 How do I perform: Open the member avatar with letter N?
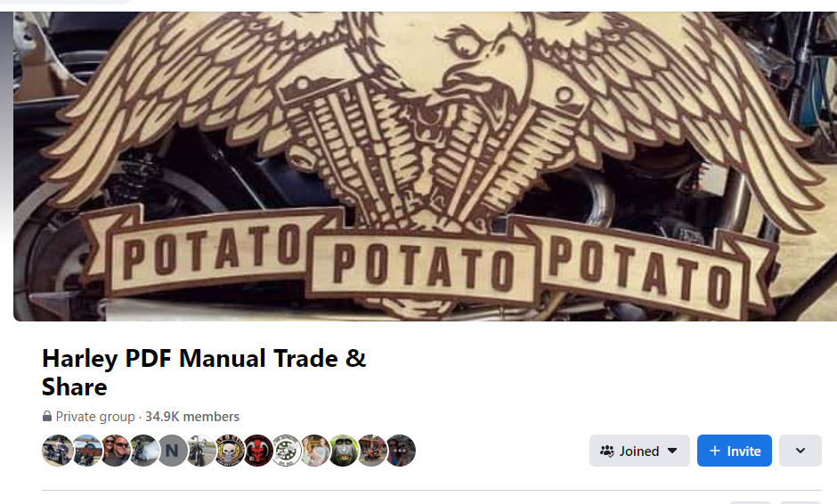172,451
